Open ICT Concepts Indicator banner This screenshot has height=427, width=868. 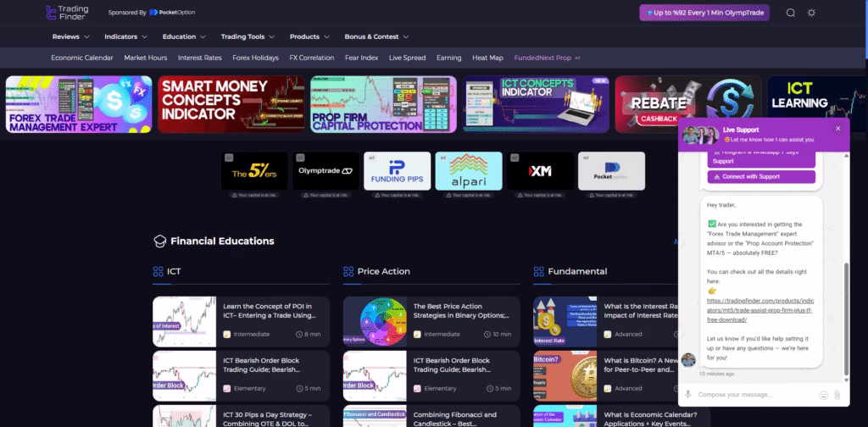click(536, 104)
